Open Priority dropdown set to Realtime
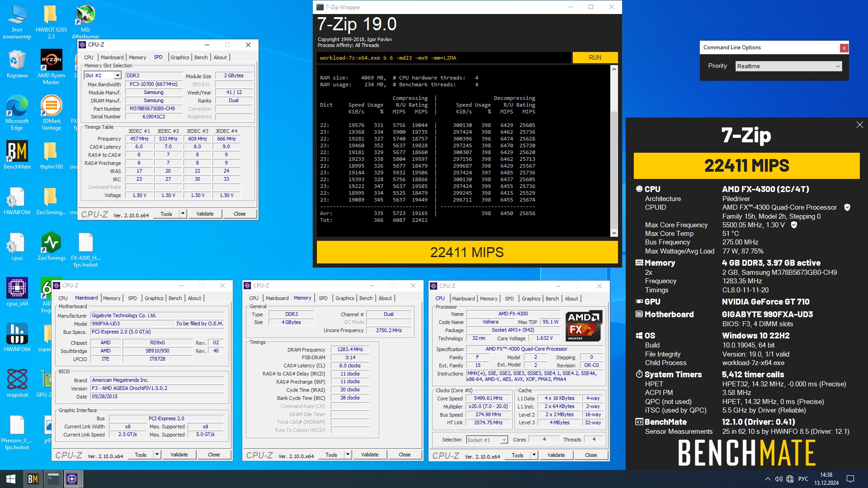This screenshot has height=488, width=868. click(788, 66)
